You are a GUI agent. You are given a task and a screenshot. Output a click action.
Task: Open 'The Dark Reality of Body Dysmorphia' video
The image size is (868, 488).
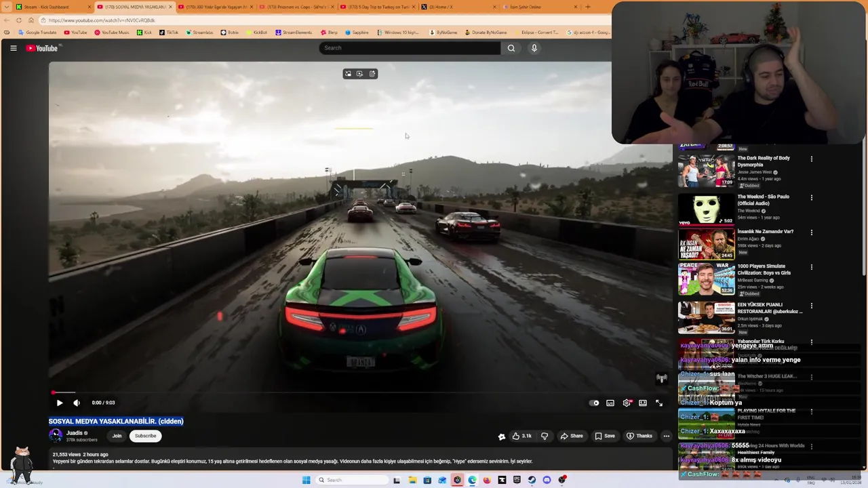pos(764,161)
